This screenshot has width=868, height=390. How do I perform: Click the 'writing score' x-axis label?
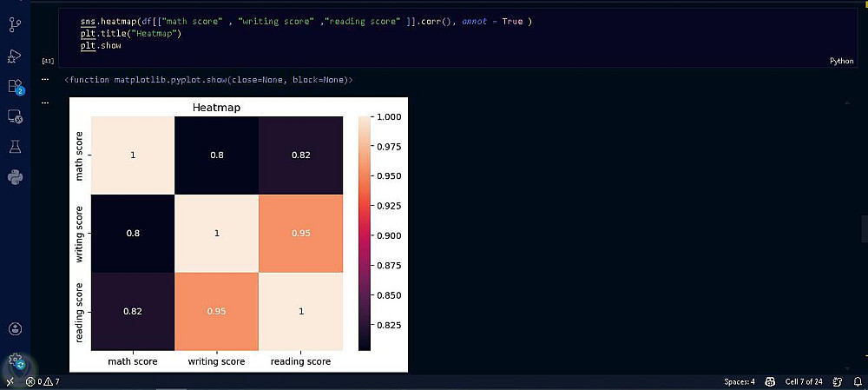(x=216, y=361)
